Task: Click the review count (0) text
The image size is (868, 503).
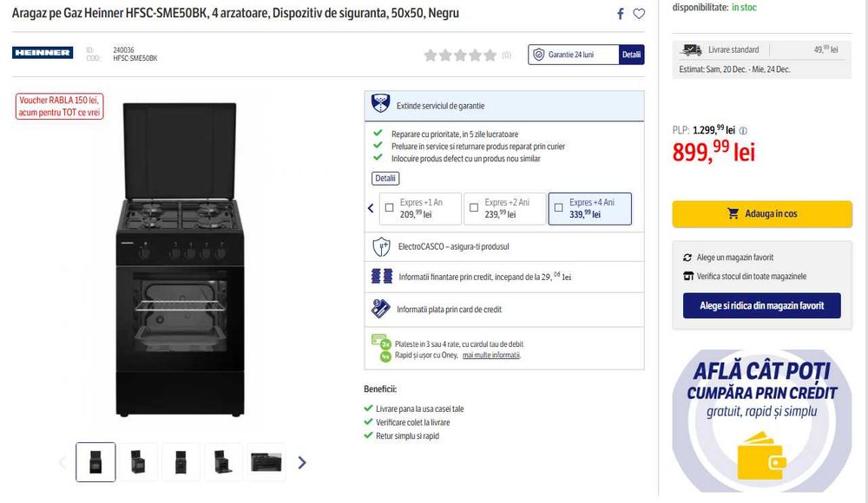Action: click(507, 55)
